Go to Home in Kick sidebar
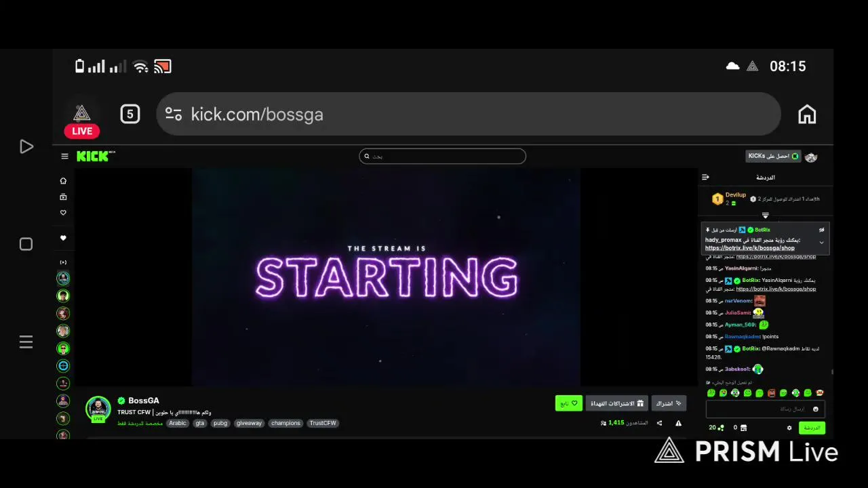This screenshot has height=488, width=868. click(x=63, y=181)
